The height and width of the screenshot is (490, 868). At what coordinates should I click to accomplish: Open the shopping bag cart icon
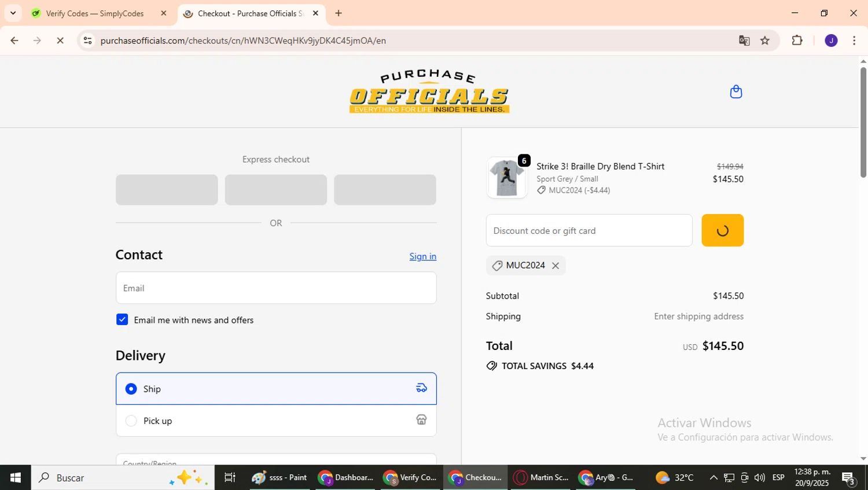(x=735, y=92)
